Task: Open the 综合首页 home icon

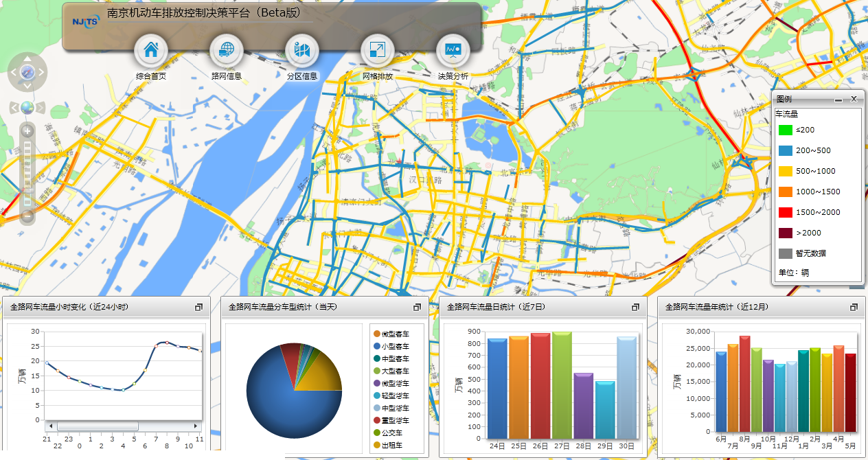Action: [x=151, y=50]
